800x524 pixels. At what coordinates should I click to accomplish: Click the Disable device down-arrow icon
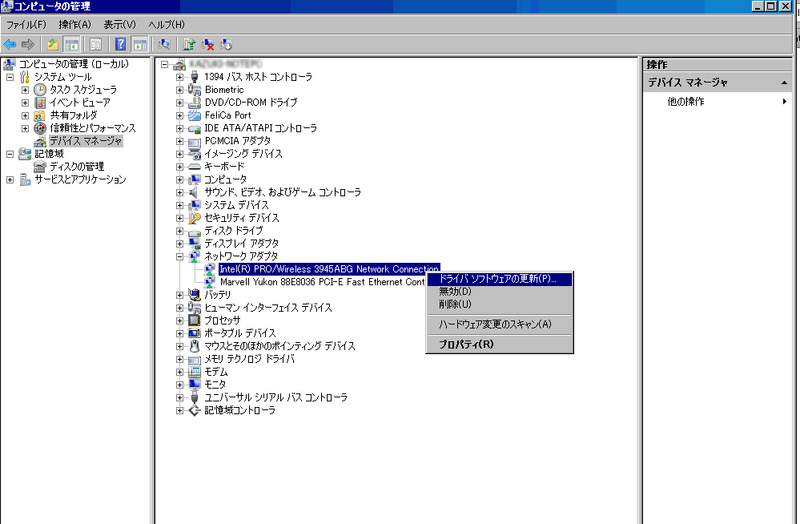226,44
